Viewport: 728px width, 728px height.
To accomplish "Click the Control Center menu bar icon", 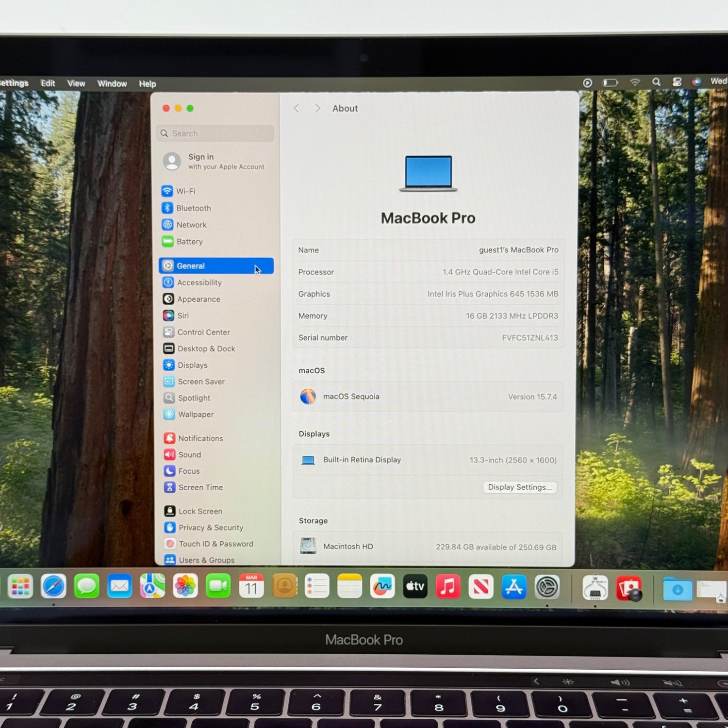I will [677, 82].
